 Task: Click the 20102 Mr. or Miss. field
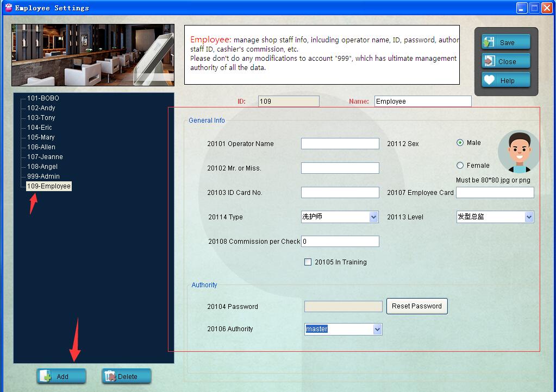[340, 168]
